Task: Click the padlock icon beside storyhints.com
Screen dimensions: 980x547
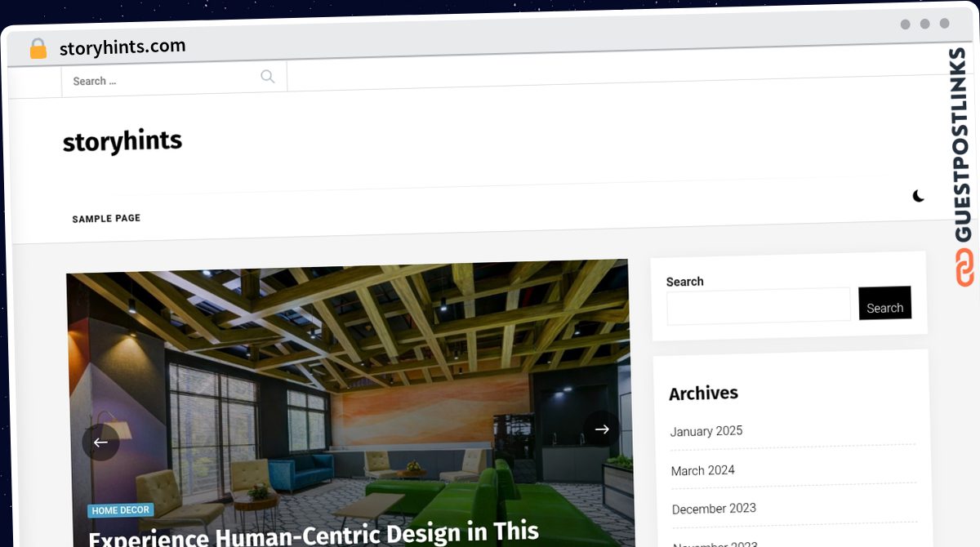Action: [x=38, y=49]
